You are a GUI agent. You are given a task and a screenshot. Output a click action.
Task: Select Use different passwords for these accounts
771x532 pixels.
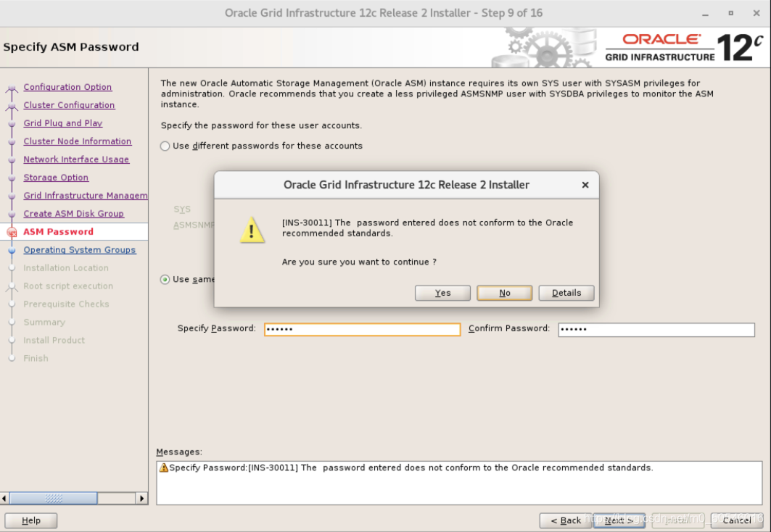(165, 146)
